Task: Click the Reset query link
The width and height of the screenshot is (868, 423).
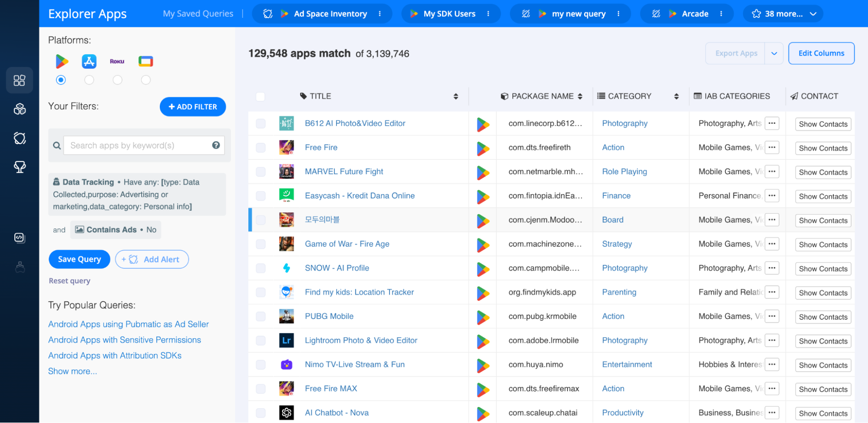Action: pos(69,281)
